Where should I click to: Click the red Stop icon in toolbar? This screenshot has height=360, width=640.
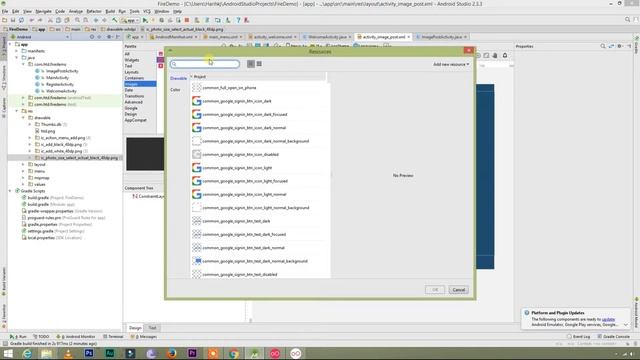(187, 20)
